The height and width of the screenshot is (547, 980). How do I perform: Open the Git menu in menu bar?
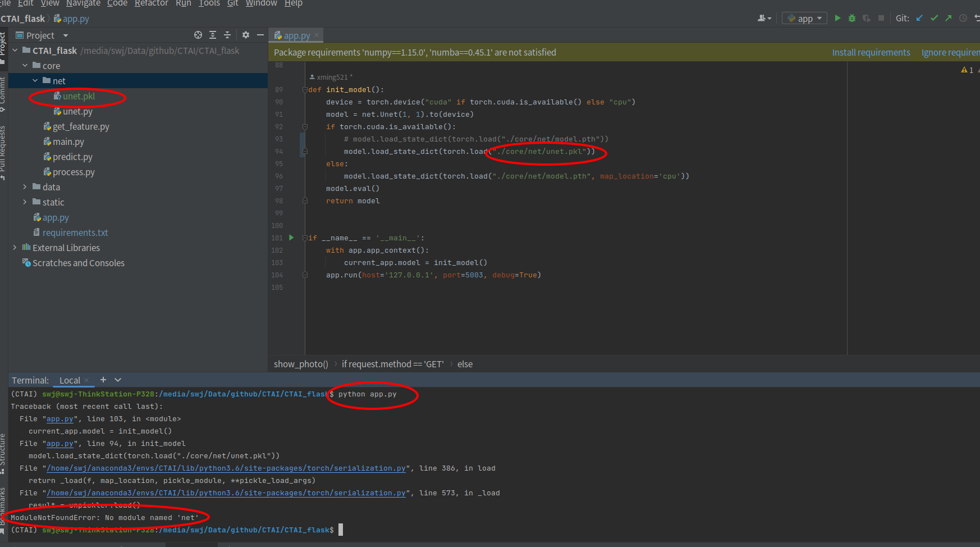[x=233, y=4]
